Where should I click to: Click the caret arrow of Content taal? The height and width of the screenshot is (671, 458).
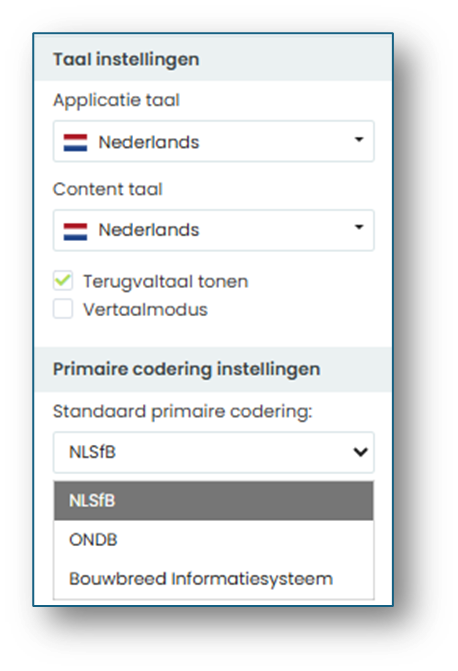[x=359, y=227]
